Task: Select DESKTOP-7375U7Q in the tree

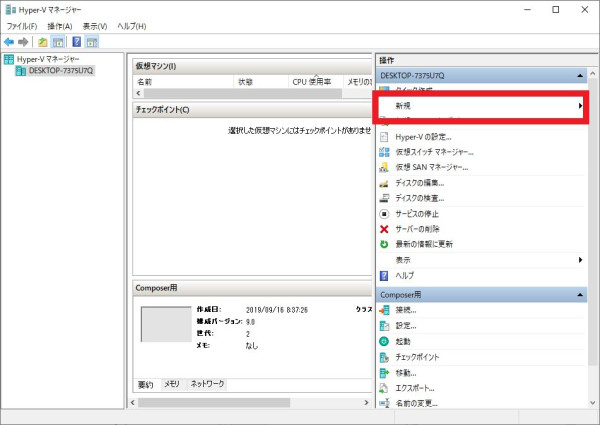Action: [x=60, y=71]
